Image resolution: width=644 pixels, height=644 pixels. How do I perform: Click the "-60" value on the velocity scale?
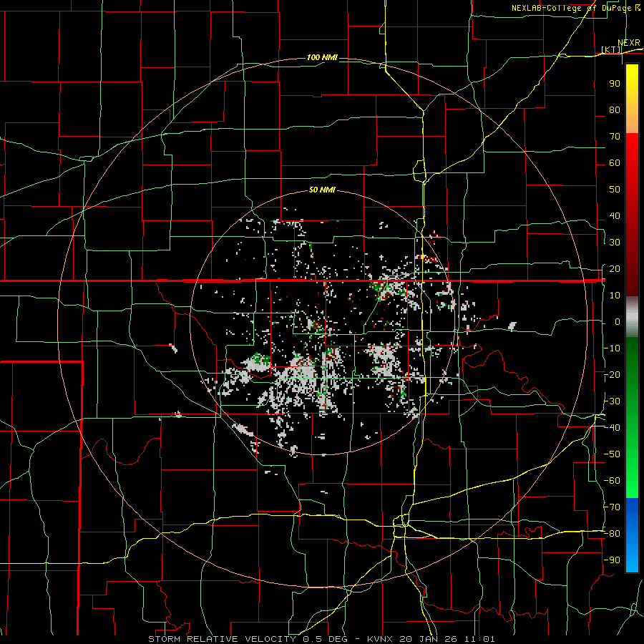coord(612,481)
